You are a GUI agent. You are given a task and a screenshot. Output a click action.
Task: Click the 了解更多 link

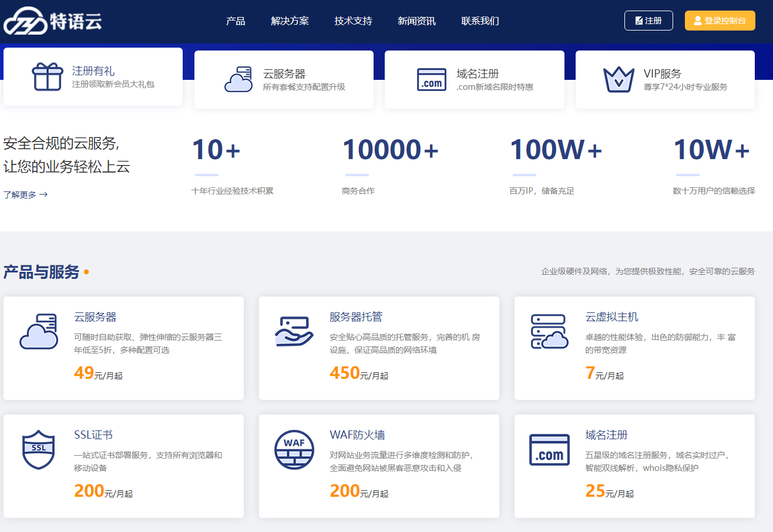click(x=25, y=194)
